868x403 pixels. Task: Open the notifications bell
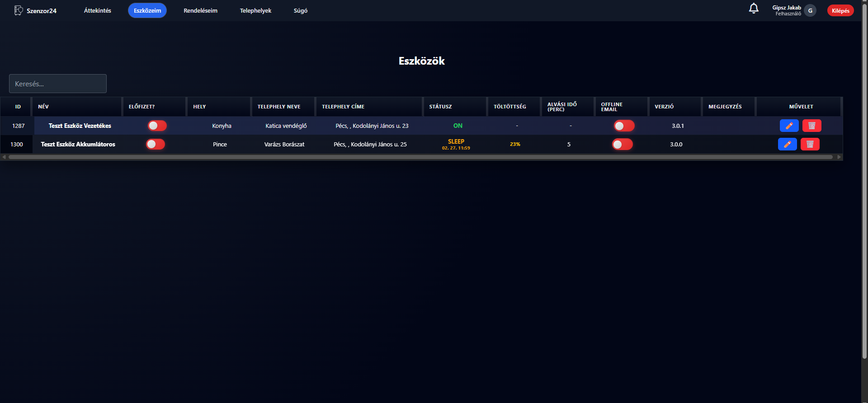click(754, 9)
